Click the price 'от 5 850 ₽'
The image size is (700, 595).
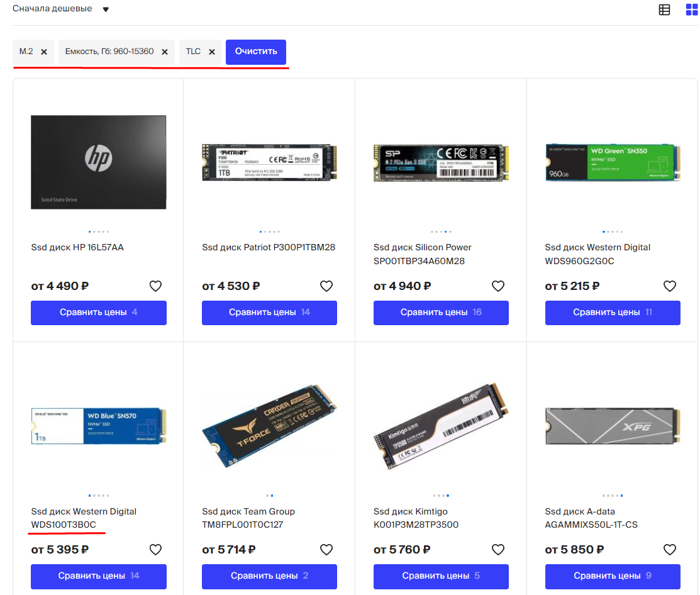click(x=575, y=550)
